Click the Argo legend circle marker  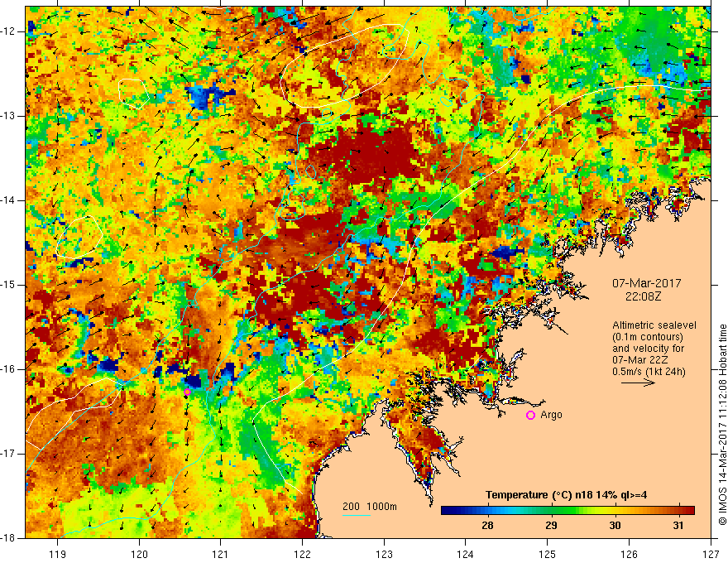tap(530, 415)
